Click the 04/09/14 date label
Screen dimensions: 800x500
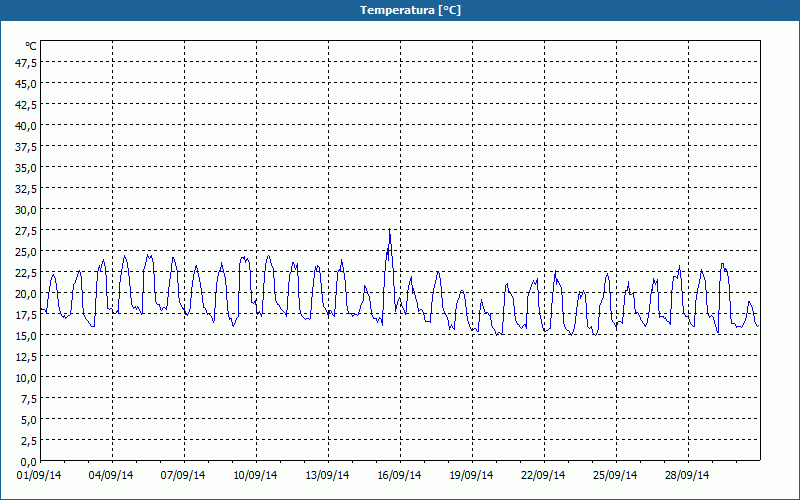point(111,475)
